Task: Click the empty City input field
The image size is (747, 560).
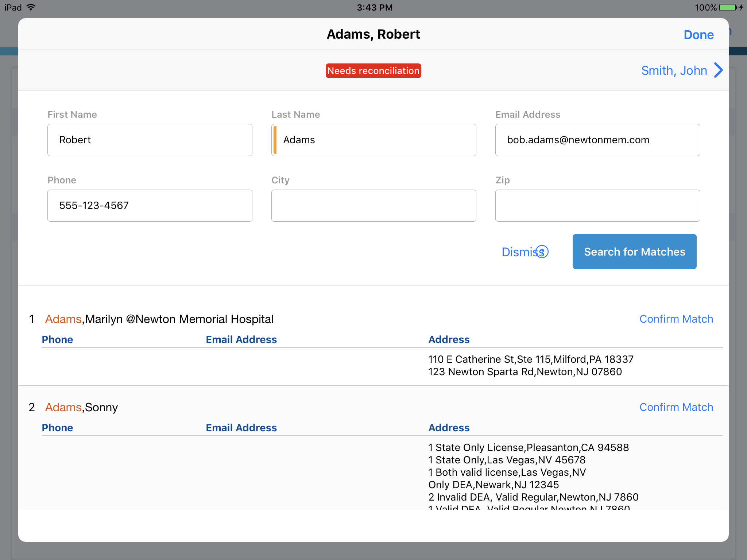Action: click(x=373, y=206)
